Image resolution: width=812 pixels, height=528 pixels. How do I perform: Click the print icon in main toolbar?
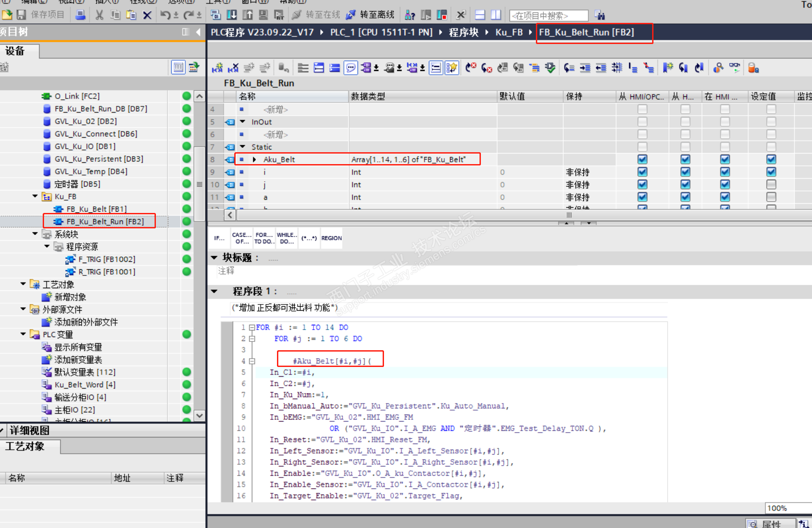[80, 15]
